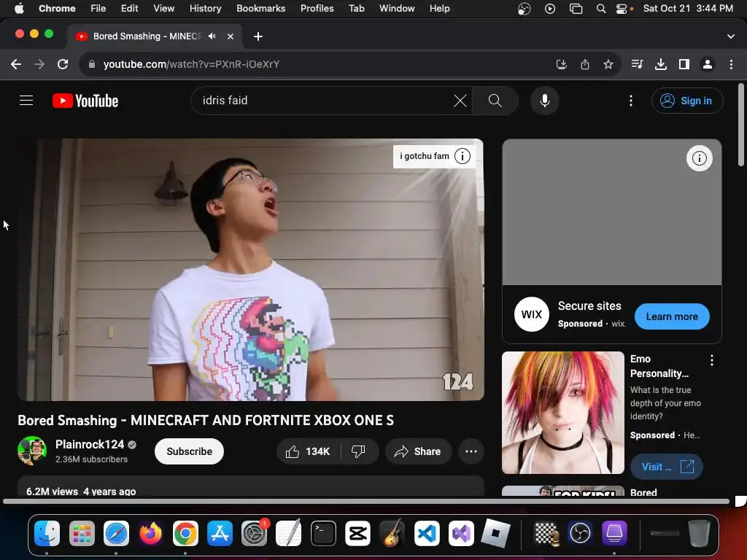Click the horizontal scrollbar at bottom
This screenshot has height=560, width=747.
coord(366,501)
